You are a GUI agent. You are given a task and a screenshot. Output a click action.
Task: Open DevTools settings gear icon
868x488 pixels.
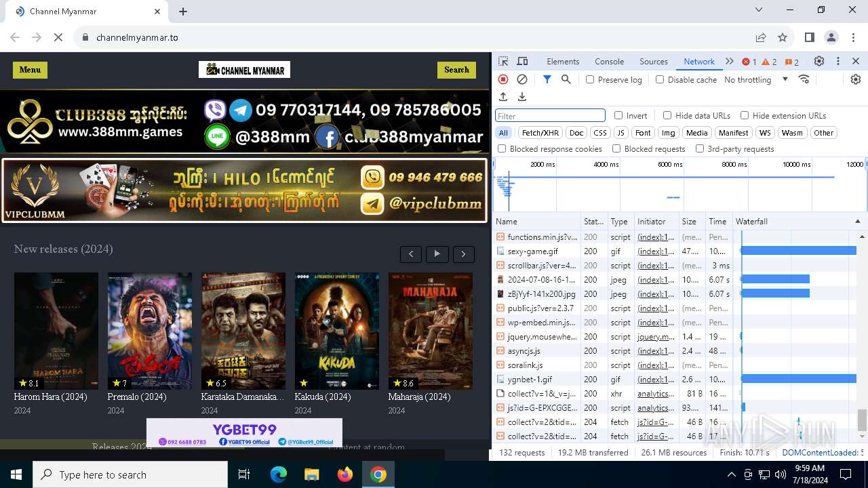click(x=819, y=61)
